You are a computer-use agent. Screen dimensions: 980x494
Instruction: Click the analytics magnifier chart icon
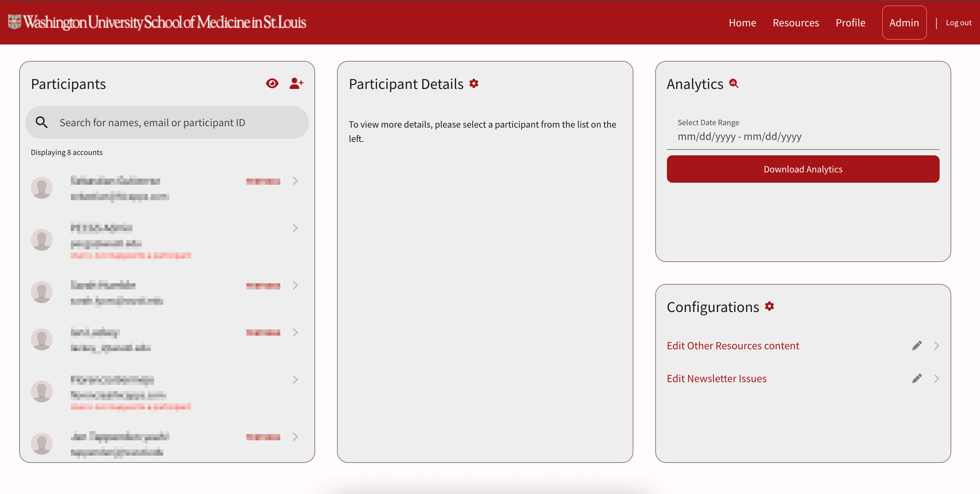pos(734,83)
